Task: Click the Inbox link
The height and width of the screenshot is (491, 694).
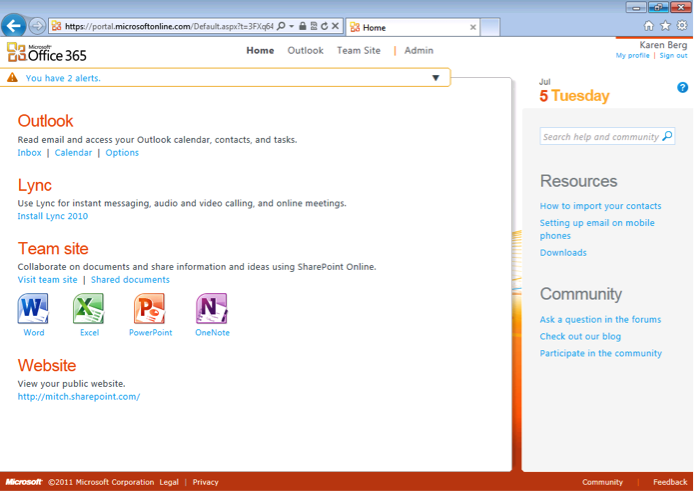Action: [29, 153]
